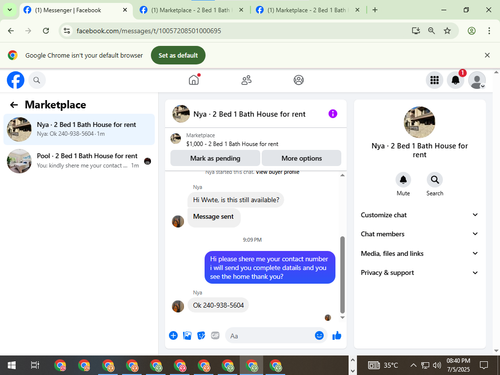Switch to the Messenger | Facebook tab
500x375 pixels.
76,10
